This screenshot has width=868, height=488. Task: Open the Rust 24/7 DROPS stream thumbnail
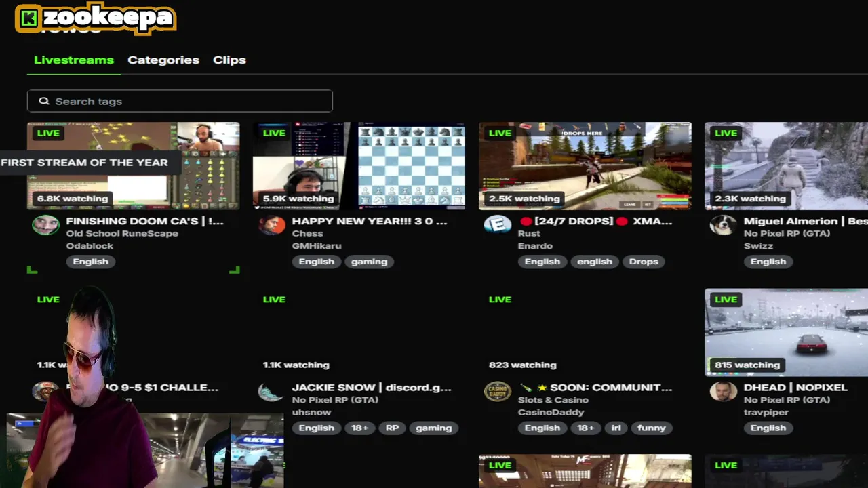(x=585, y=165)
